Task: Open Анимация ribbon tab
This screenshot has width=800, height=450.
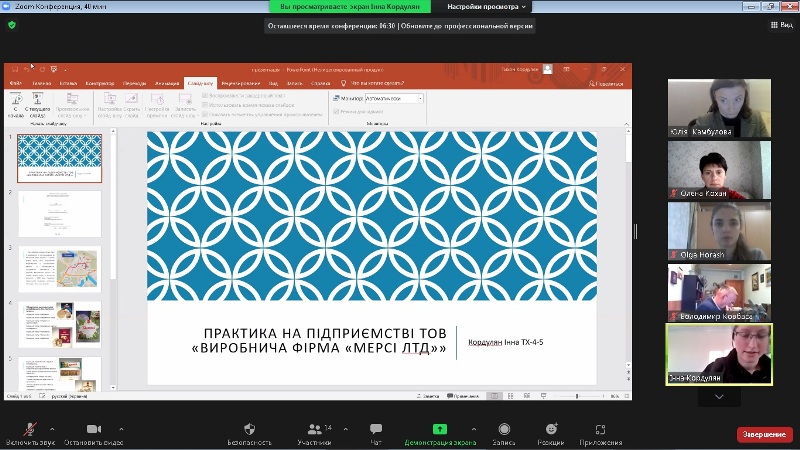Action: pos(167,83)
